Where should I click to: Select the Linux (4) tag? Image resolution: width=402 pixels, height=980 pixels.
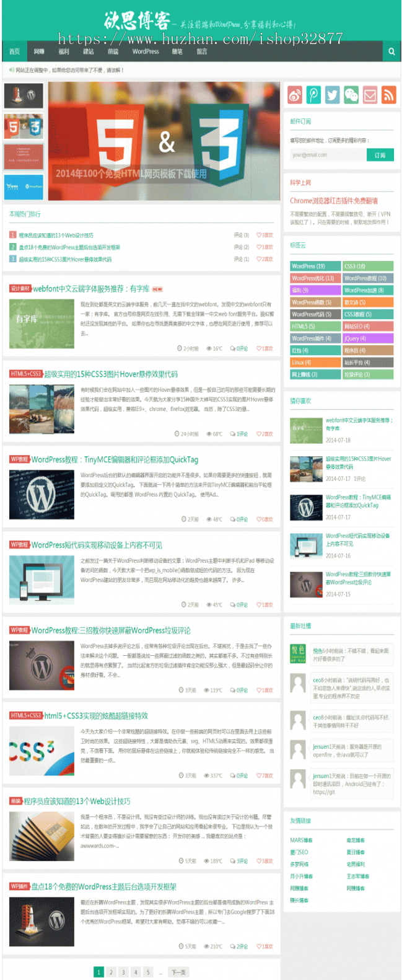point(315,362)
